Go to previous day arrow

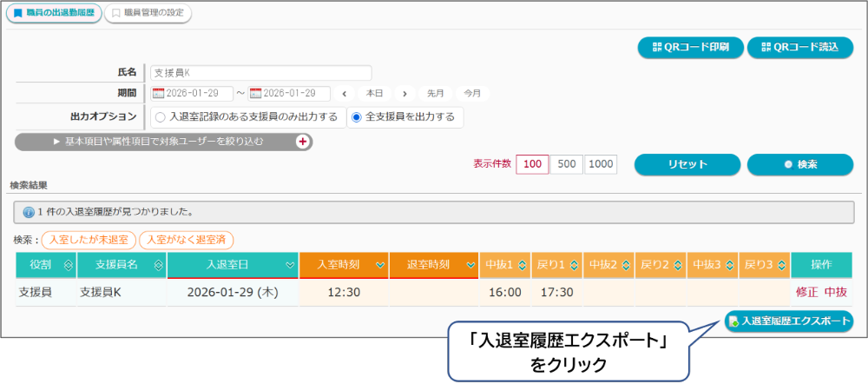(345, 94)
